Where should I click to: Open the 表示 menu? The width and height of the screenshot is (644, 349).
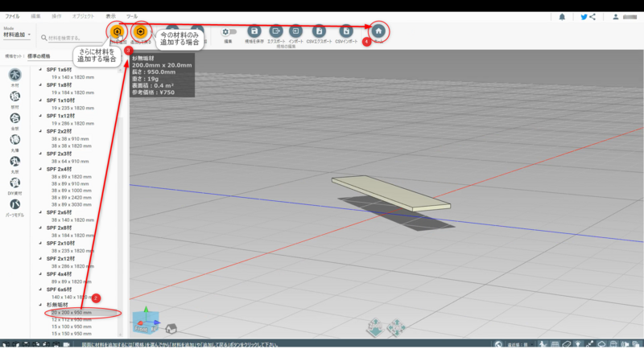(x=111, y=16)
